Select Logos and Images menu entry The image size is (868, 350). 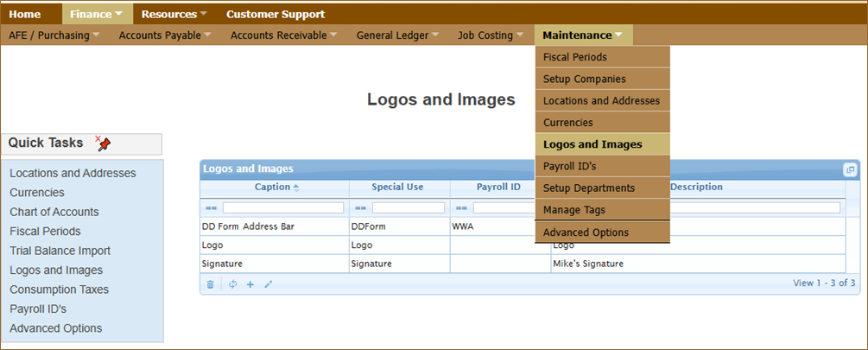(602, 144)
